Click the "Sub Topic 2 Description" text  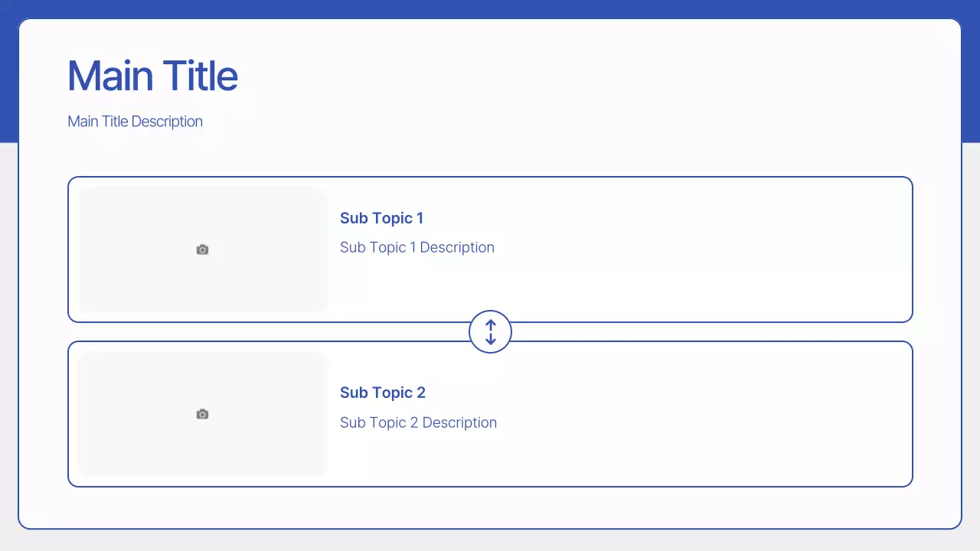[418, 422]
